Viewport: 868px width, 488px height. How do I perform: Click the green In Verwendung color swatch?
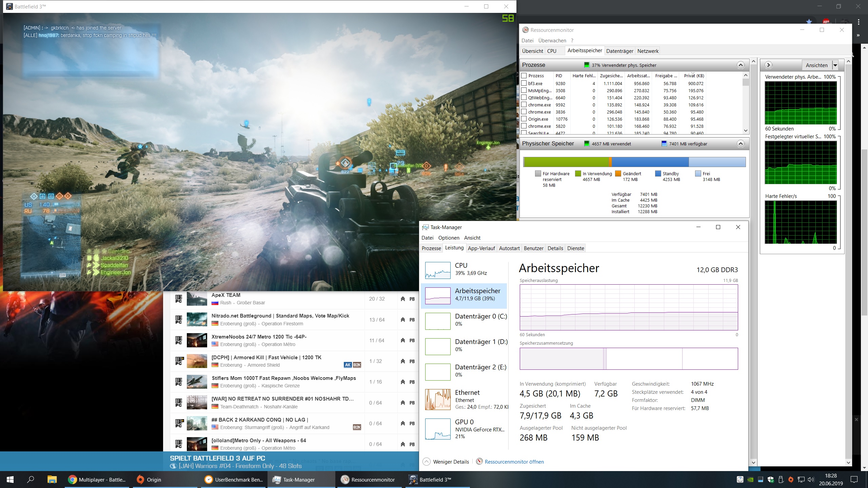point(578,174)
